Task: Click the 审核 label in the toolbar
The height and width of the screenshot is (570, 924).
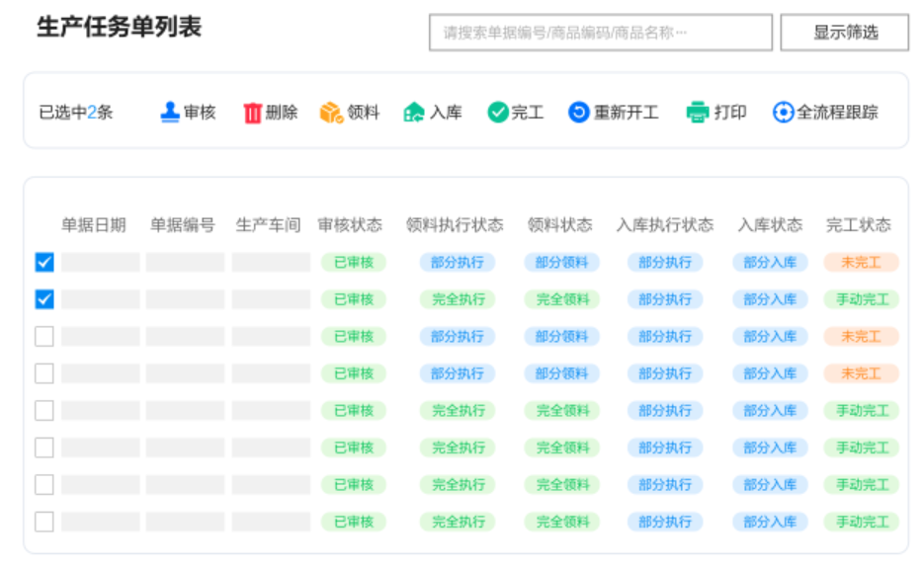Action: 200,112
